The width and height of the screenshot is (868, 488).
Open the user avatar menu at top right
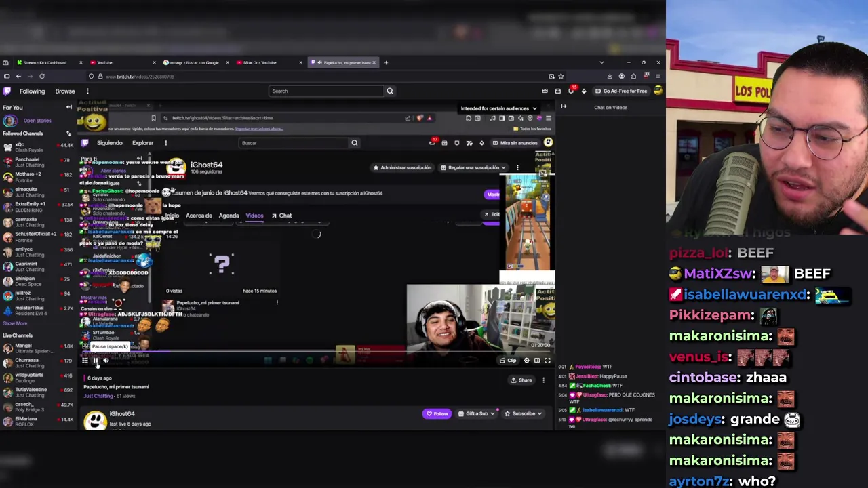(x=658, y=91)
